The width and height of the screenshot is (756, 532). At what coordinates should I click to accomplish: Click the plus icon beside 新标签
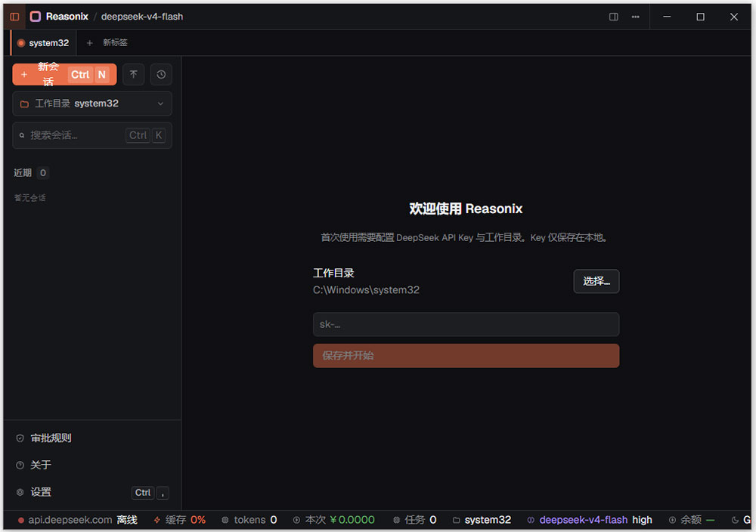(x=89, y=43)
